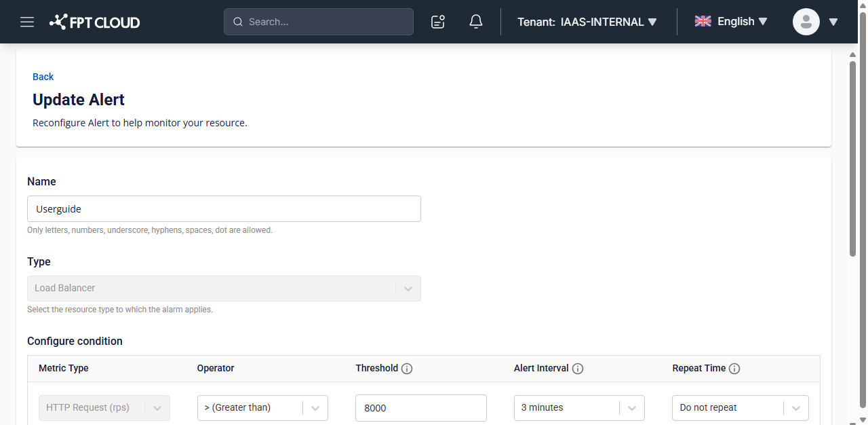This screenshot has height=425, width=868.
Task: Open the notifications bell
Action: pos(476,22)
